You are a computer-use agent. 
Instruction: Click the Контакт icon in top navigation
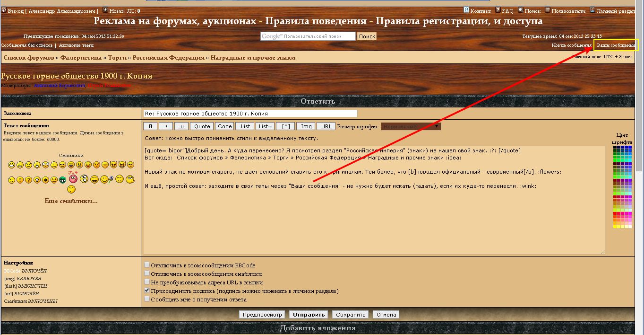tap(466, 10)
